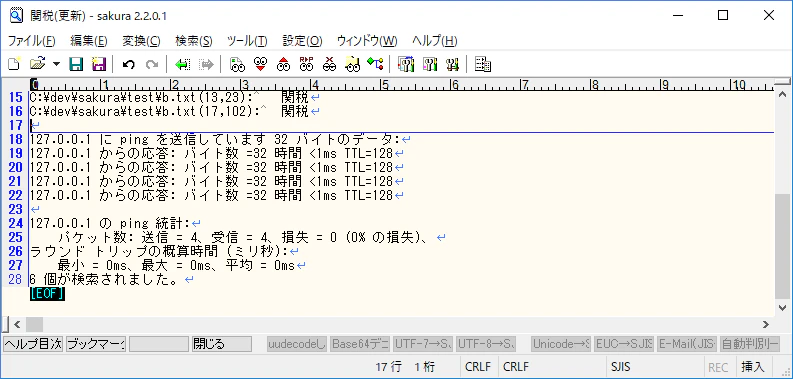Click the ブックマーク function key button

click(96, 344)
